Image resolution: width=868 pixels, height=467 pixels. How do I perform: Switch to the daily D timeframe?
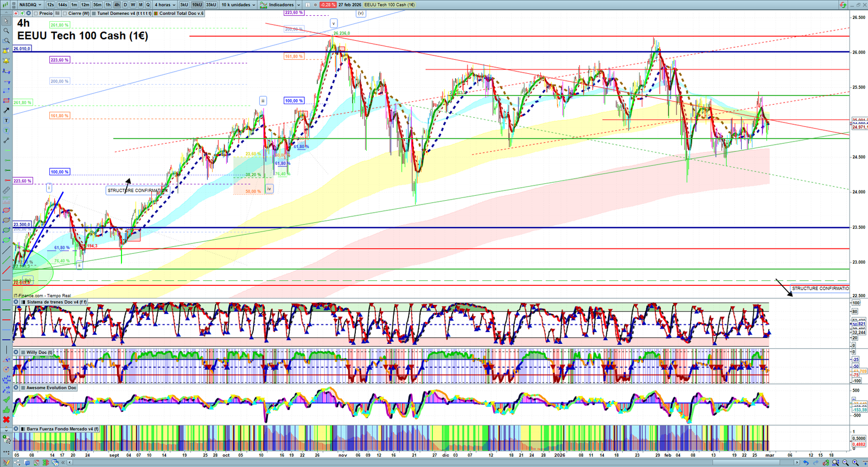[125, 5]
